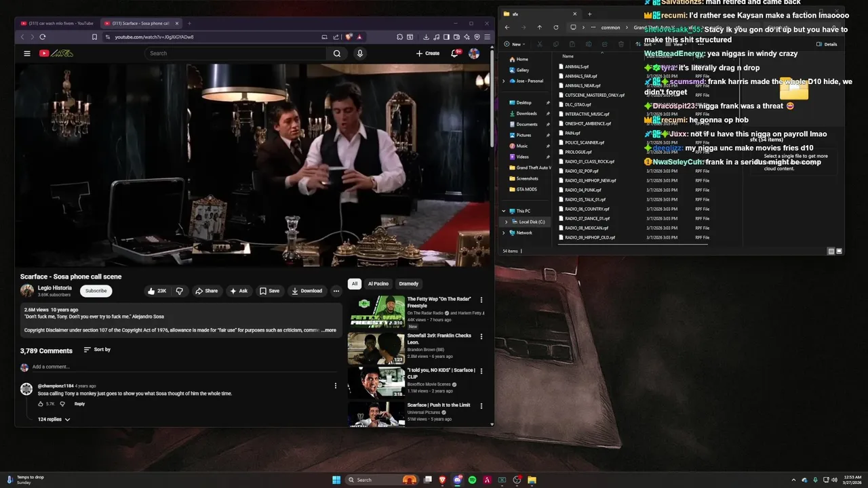The height and width of the screenshot is (488, 868).
Task: Open the Downloads folder in Explorer sidebar
Action: pyautogui.click(x=526, y=113)
